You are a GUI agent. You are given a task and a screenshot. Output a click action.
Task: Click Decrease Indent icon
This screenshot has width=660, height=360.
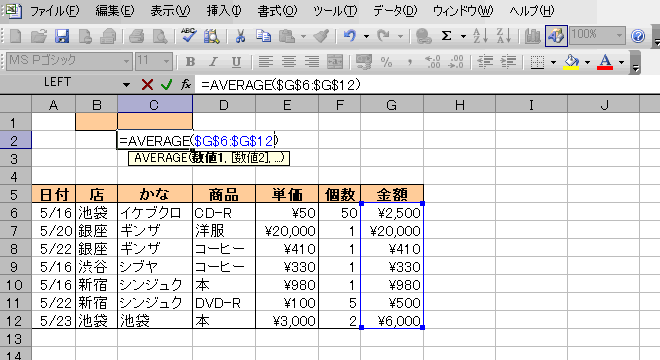(x=485, y=62)
